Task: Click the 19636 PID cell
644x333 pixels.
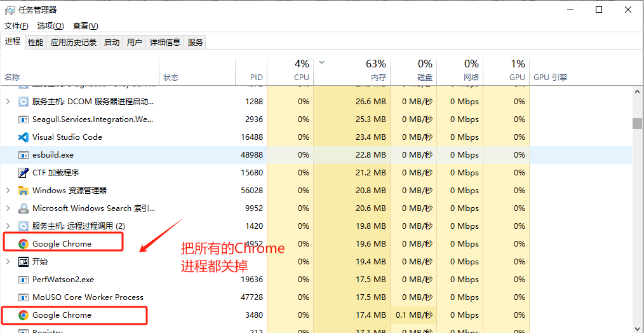Action: (252, 280)
